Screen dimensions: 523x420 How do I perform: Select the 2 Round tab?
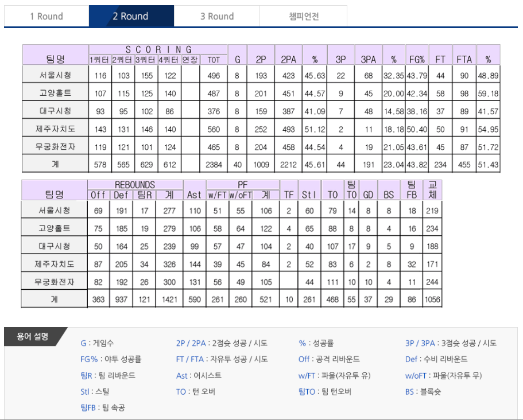[x=131, y=16]
